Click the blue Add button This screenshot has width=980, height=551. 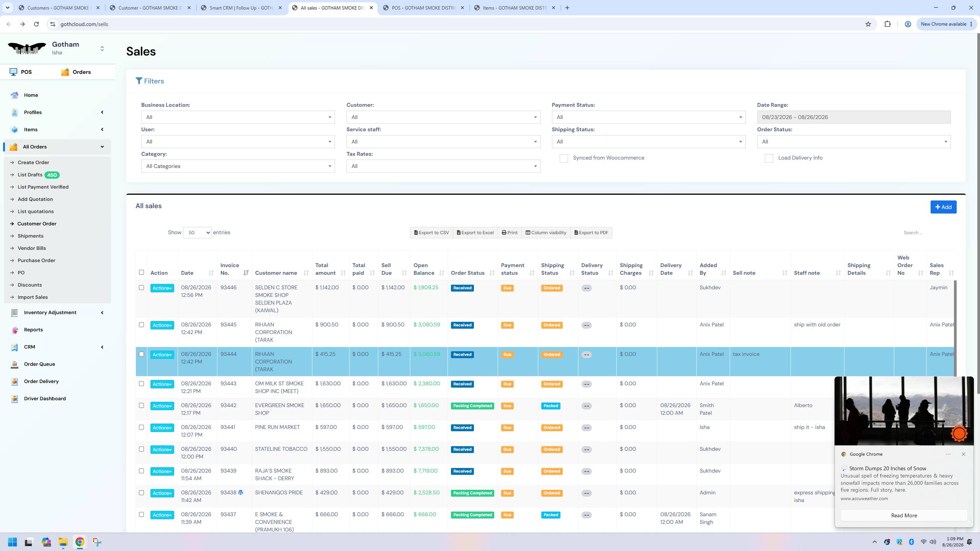(x=943, y=207)
